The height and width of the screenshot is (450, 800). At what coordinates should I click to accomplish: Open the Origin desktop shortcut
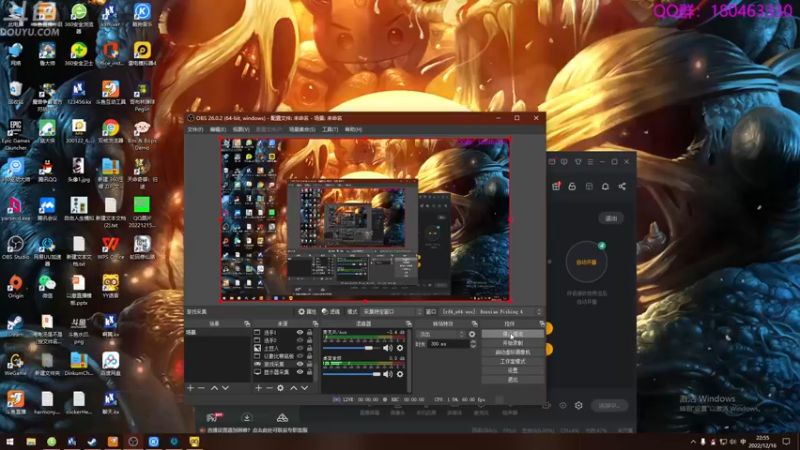(x=15, y=287)
